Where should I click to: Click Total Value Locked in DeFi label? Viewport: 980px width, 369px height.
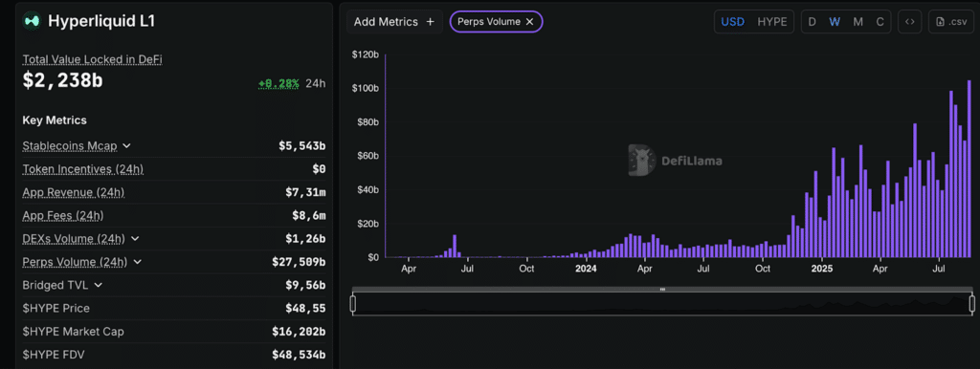(93, 59)
